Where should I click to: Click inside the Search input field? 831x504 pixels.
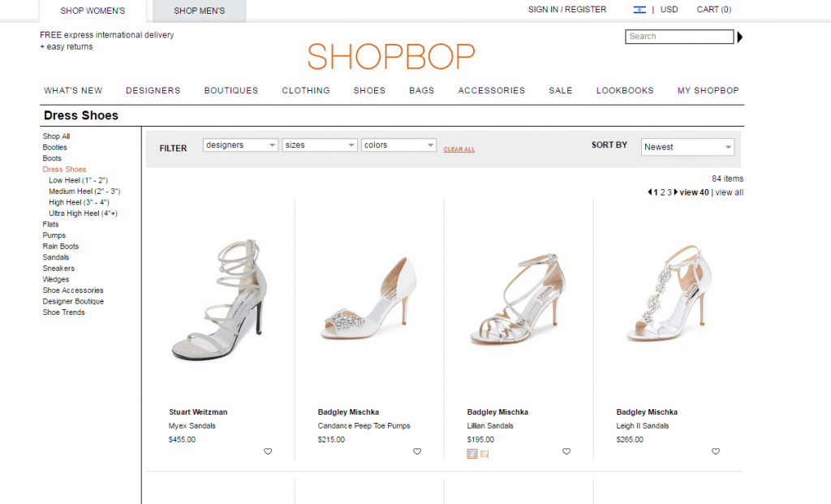pos(679,37)
